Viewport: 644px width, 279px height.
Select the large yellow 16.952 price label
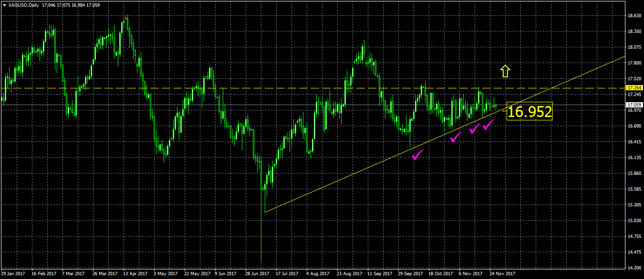[530, 112]
